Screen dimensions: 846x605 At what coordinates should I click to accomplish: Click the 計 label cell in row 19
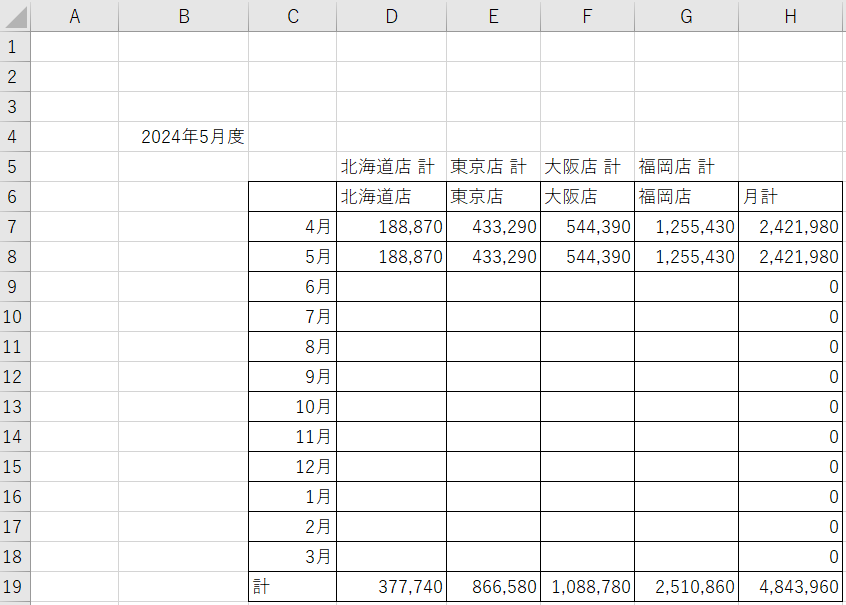(292, 587)
